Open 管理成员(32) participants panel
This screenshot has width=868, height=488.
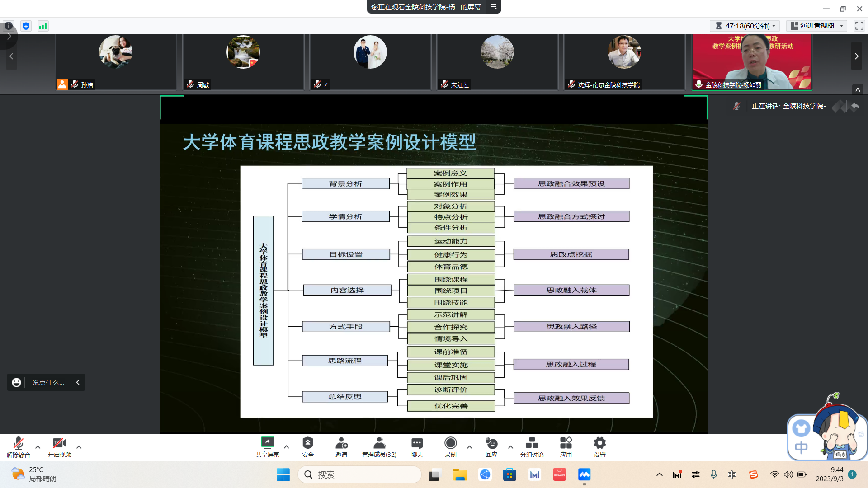click(379, 443)
